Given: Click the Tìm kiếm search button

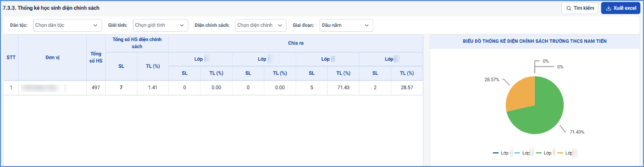Looking at the screenshot, I should [x=580, y=8].
